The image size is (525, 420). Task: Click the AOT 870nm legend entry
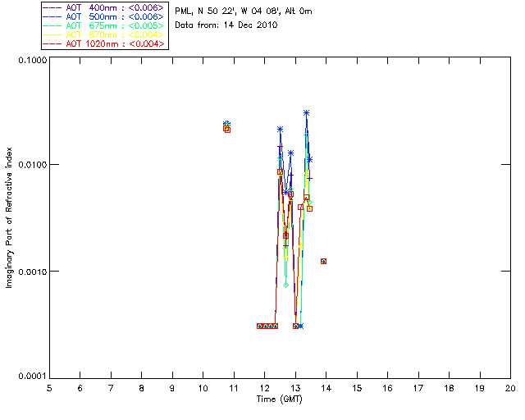104,34
